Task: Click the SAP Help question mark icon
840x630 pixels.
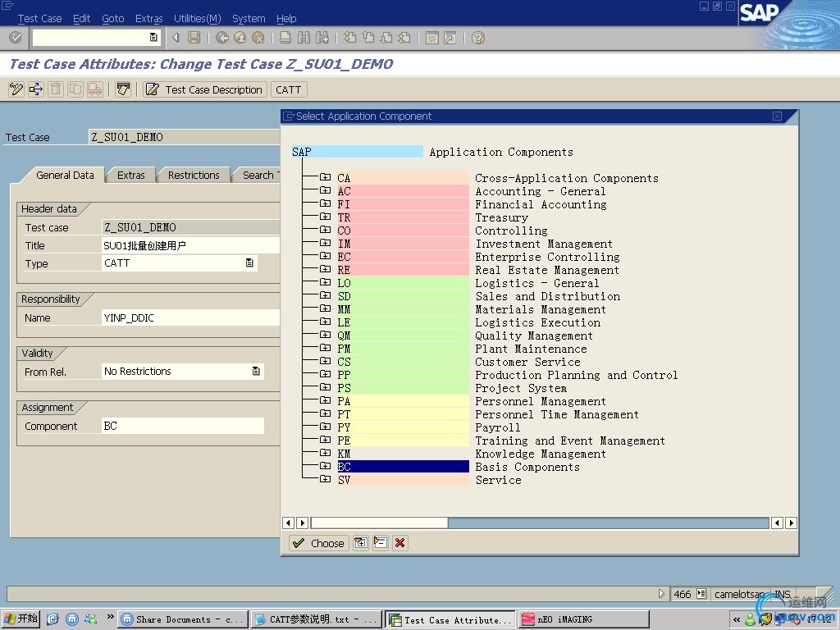Action: (x=478, y=38)
